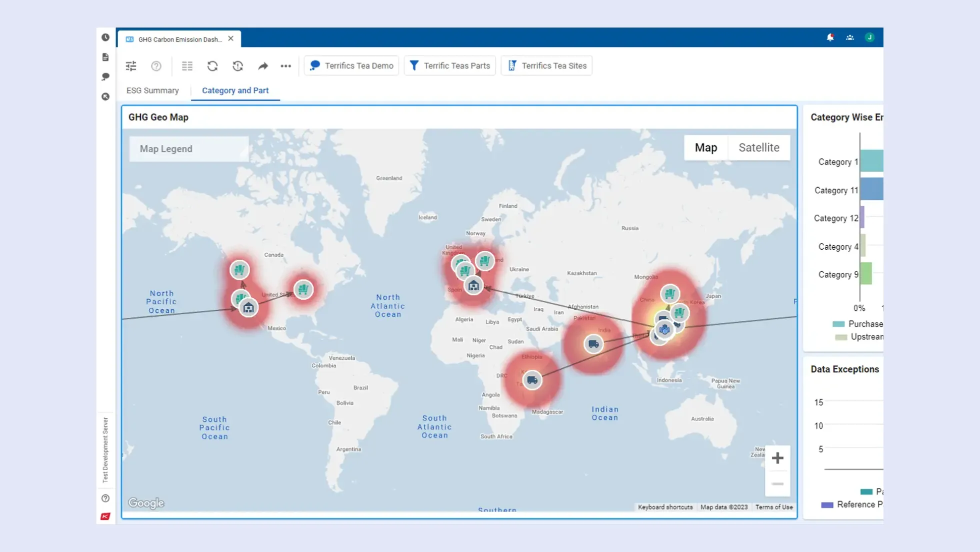Click the truck marker over India
This screenshot has height=552, width=980.
click(x=593, y=344)
